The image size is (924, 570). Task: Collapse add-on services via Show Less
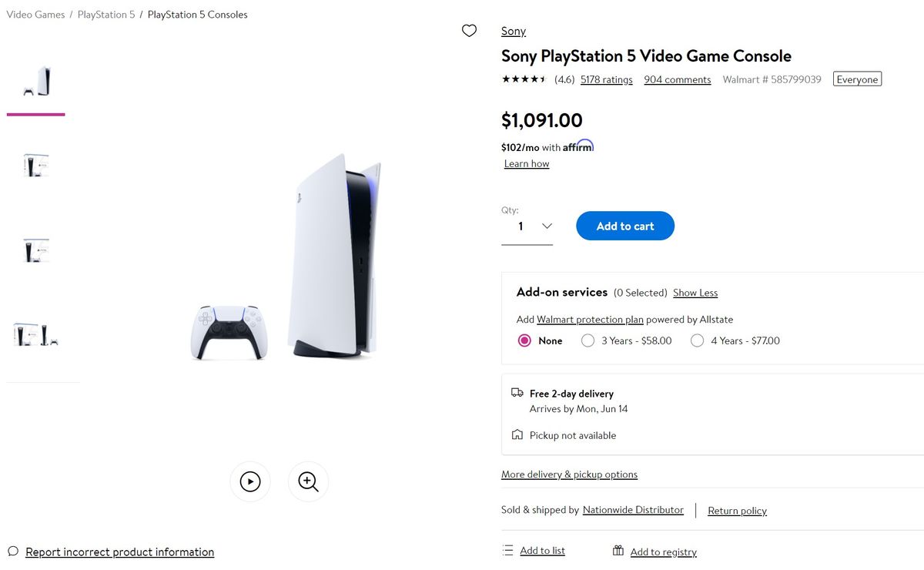(695, 292)
